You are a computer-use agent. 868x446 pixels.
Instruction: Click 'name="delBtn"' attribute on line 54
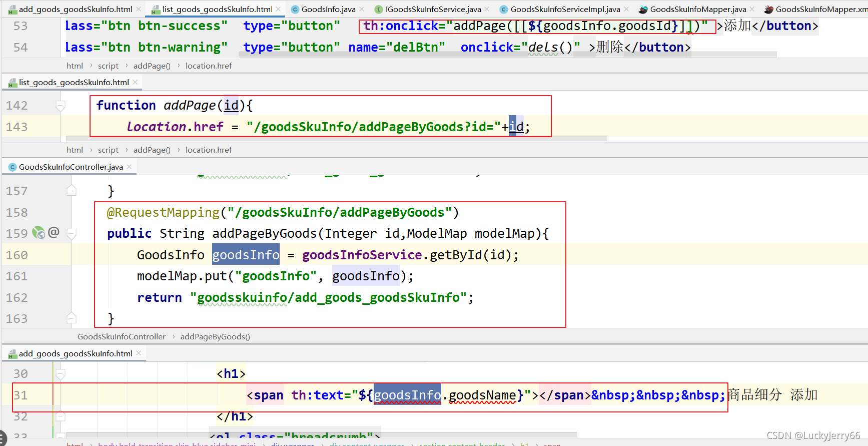397,48
